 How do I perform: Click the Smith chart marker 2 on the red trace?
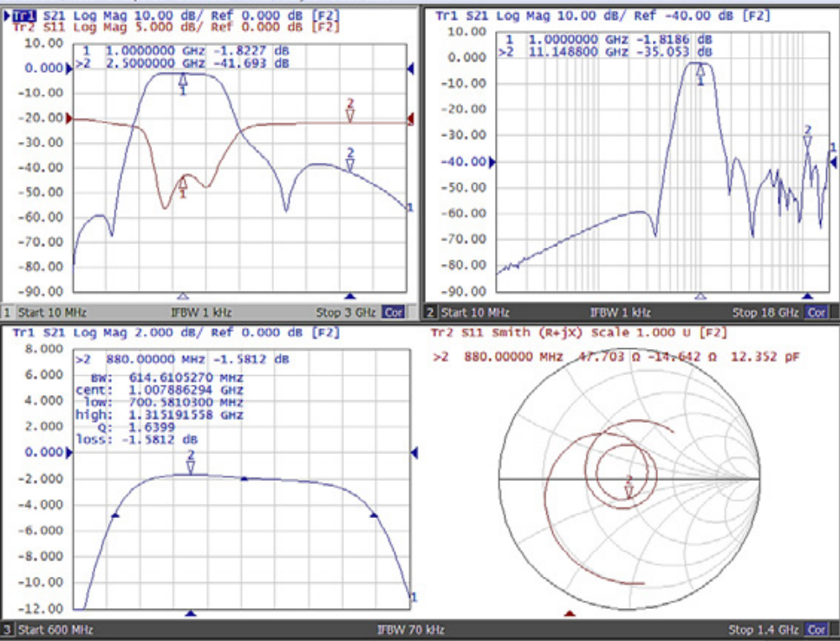629,487
